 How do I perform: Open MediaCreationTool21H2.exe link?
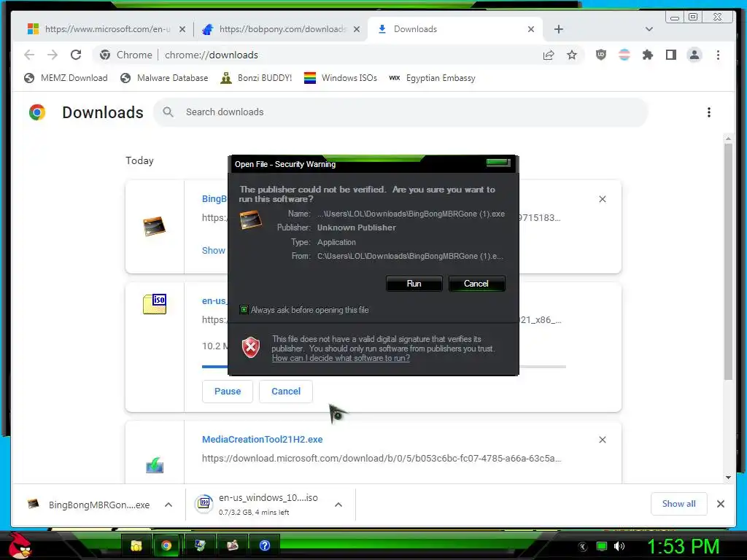(x=262, y=440)
